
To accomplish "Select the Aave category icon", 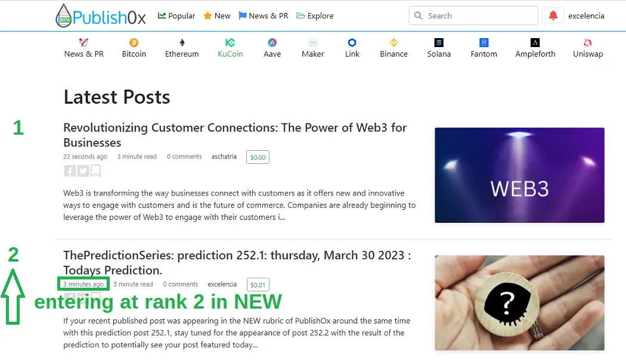I will [272, 42].
